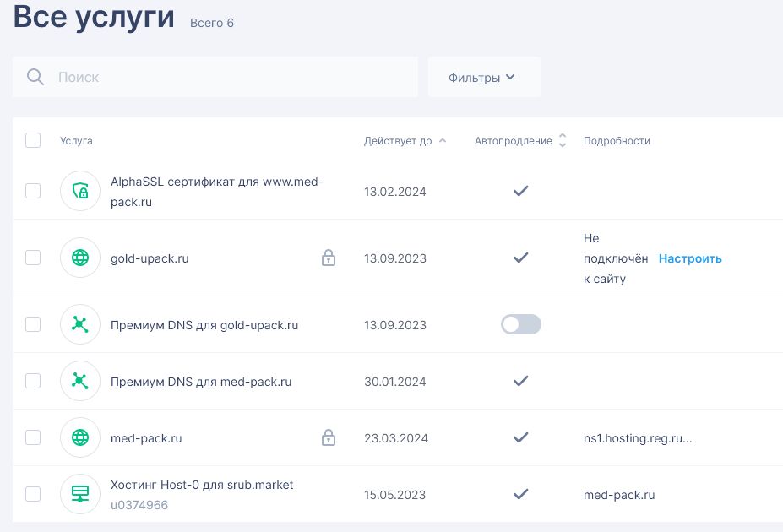This screenshot has width=783, height=532.
Task: Click the AlphaSSL certificate shield icon
Action: point(80,192)
